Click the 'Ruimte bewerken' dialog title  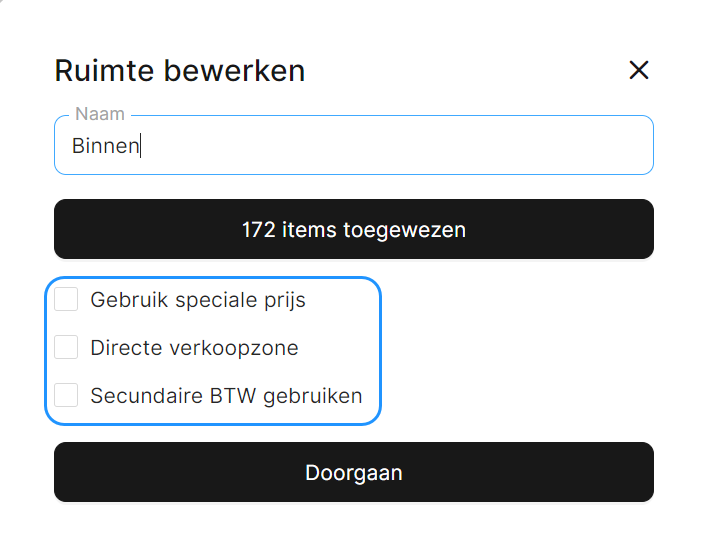pos(179,71)
